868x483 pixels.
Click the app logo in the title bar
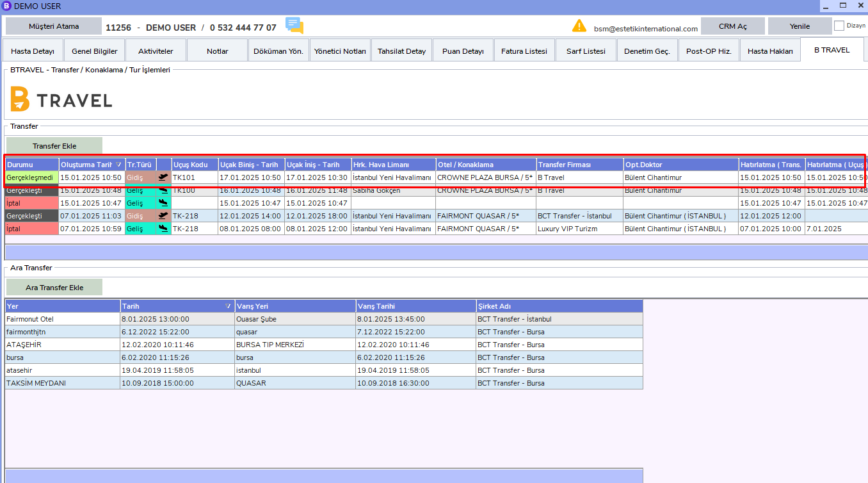pos(6,6)
